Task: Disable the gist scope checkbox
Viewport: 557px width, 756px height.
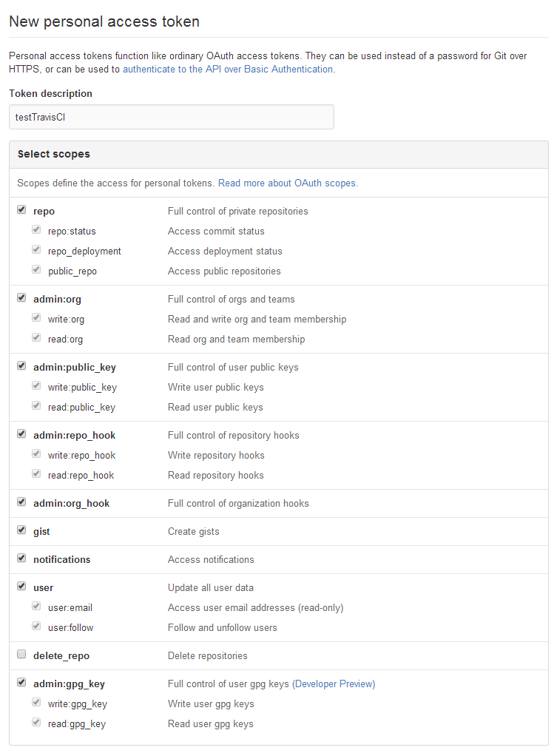Action: pyautogui.click(x=21, y=531)
